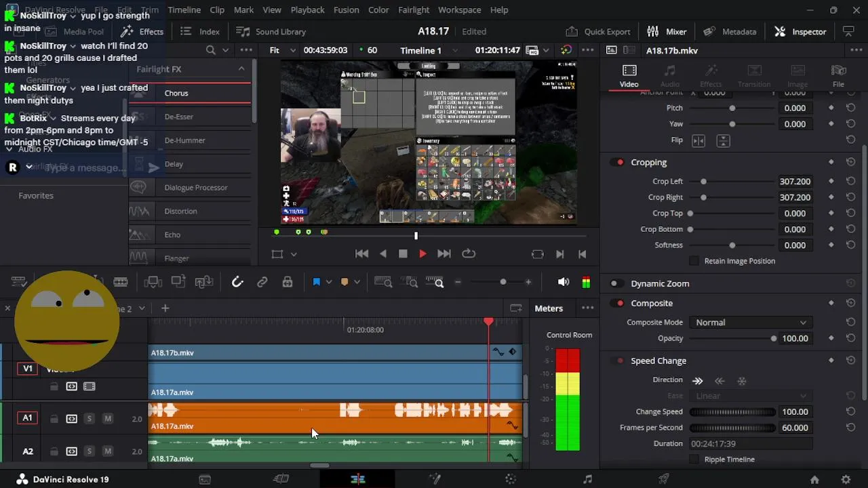868x488 pixels.
Task: Adjust the Opacity slider handle
Action: coord(774,338)
